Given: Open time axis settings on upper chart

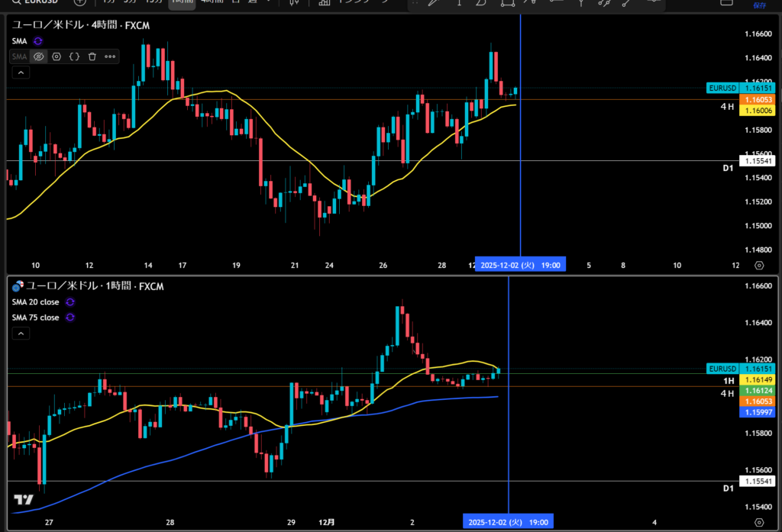Looking at the screenshot, I should [758, 266].
